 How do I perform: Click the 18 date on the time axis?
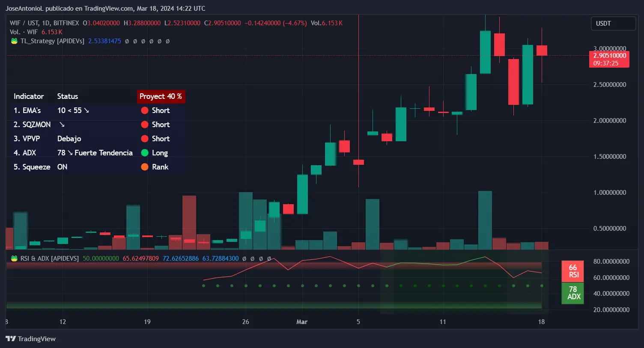tap(541, 322)
